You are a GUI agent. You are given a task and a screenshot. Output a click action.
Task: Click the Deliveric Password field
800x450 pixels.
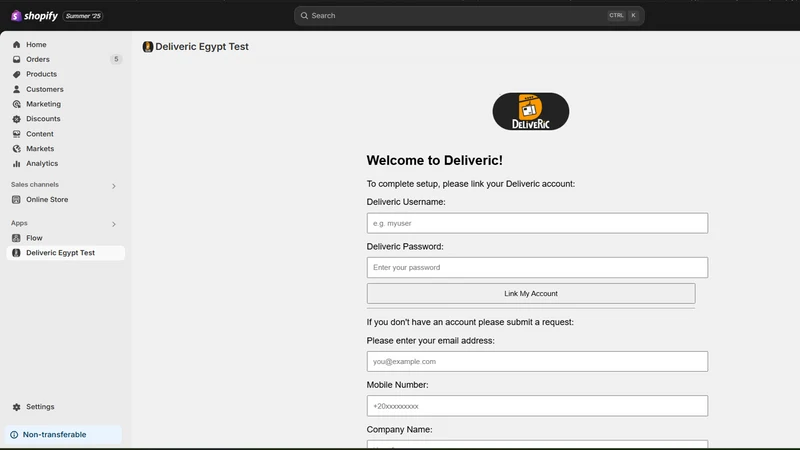537,267
